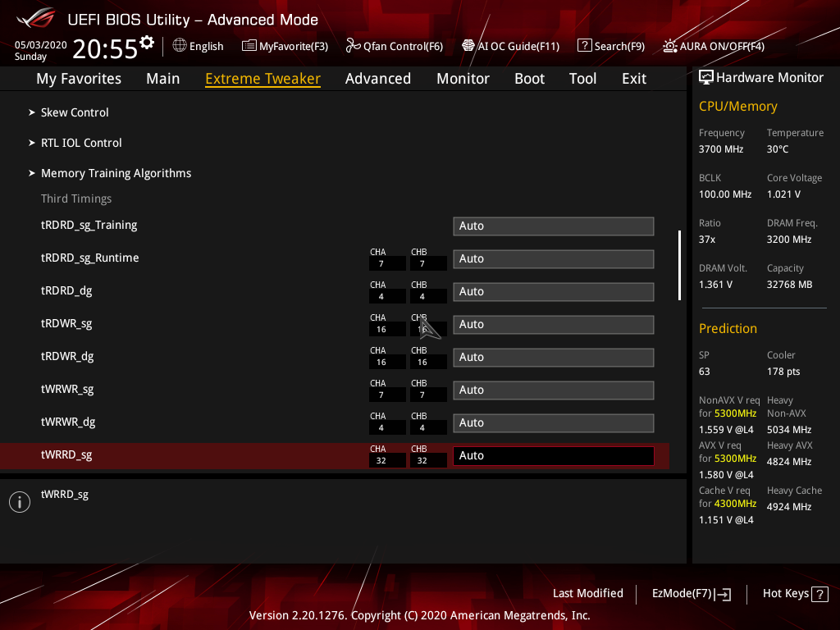Click the EzMode exit arrow icon
840x630 pixels.
tap(723, 594)
